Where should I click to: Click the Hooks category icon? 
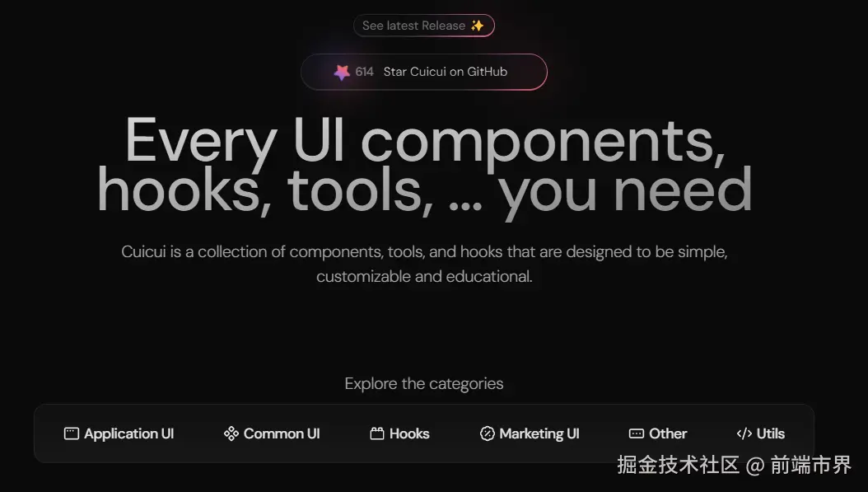tap(377, 433)
